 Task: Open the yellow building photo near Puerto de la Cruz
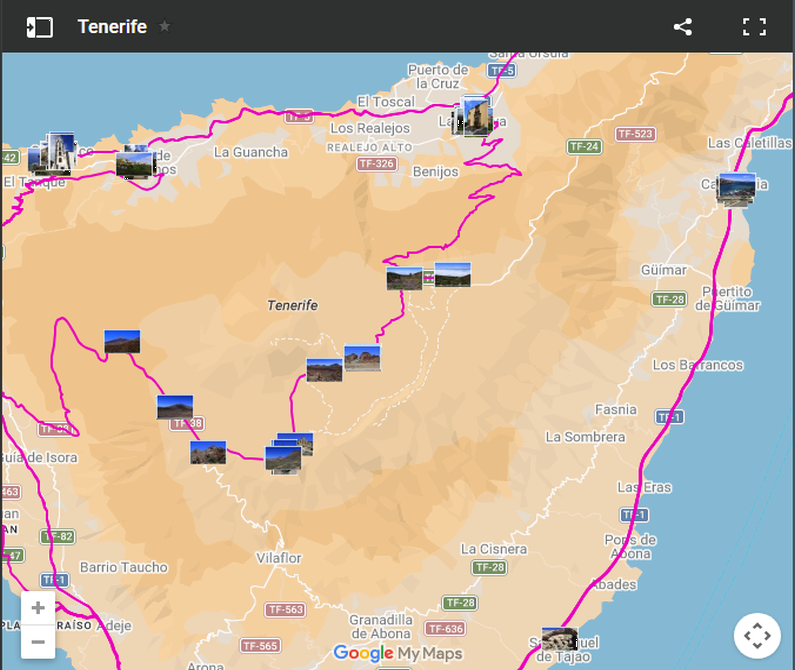[x=476, y=117]
